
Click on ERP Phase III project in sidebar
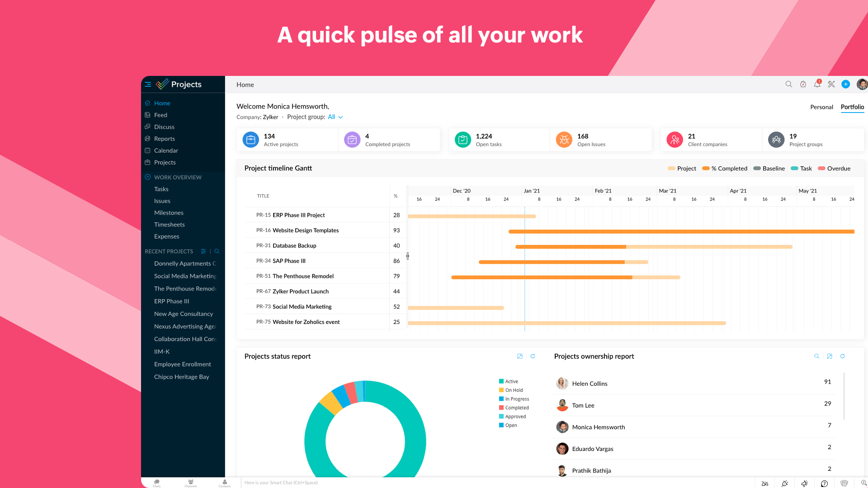coord(172,301)
